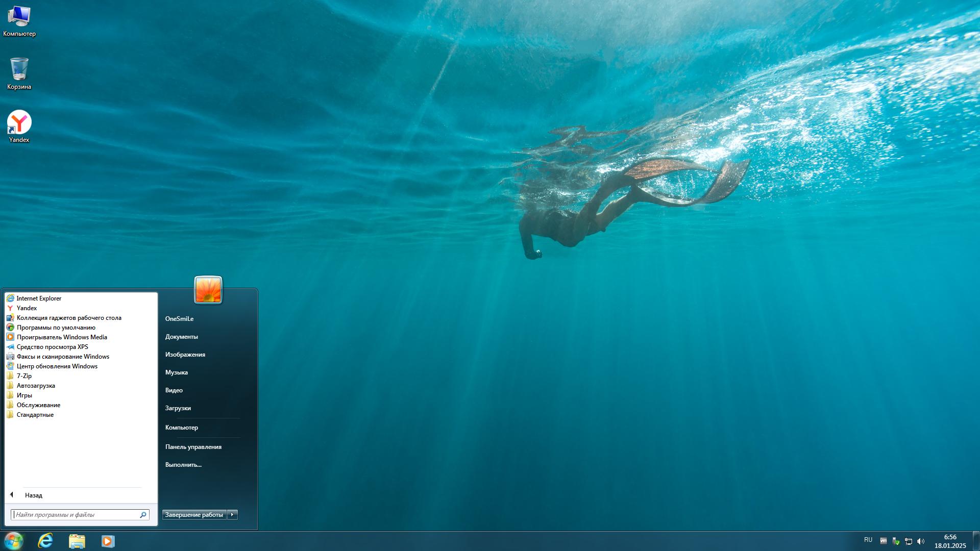
Task: Go back with the Назад button
Action: (33, 495)
